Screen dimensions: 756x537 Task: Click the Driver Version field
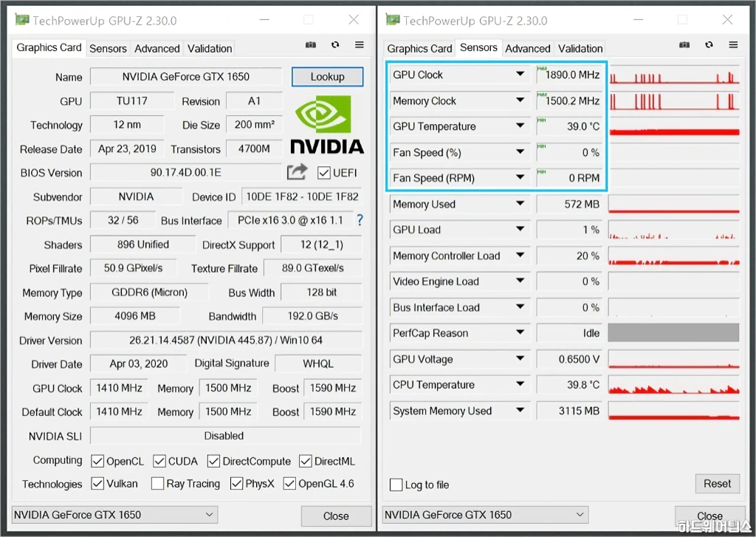(x=226, y=340)
